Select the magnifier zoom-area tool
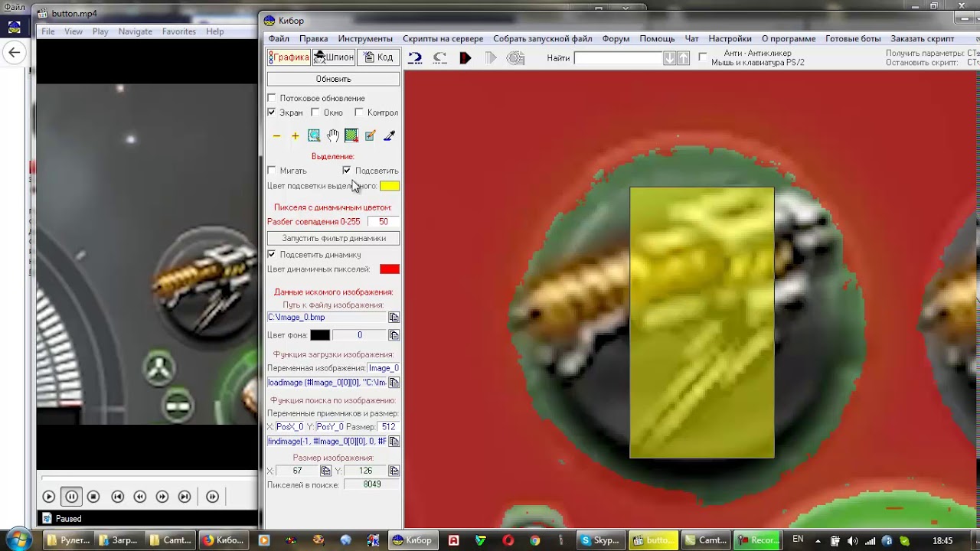This screenshot has height=551, width=980. tap(314, 135)
